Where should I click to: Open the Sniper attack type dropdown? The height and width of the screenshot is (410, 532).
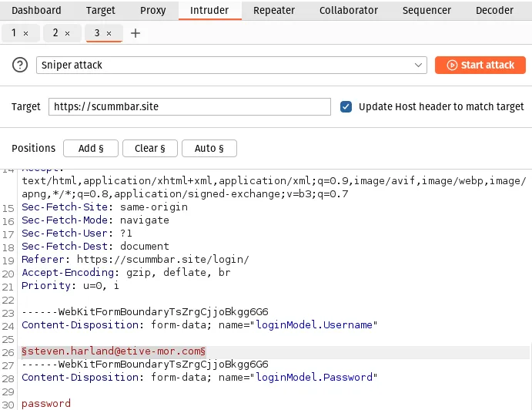(x=232, y=65)
